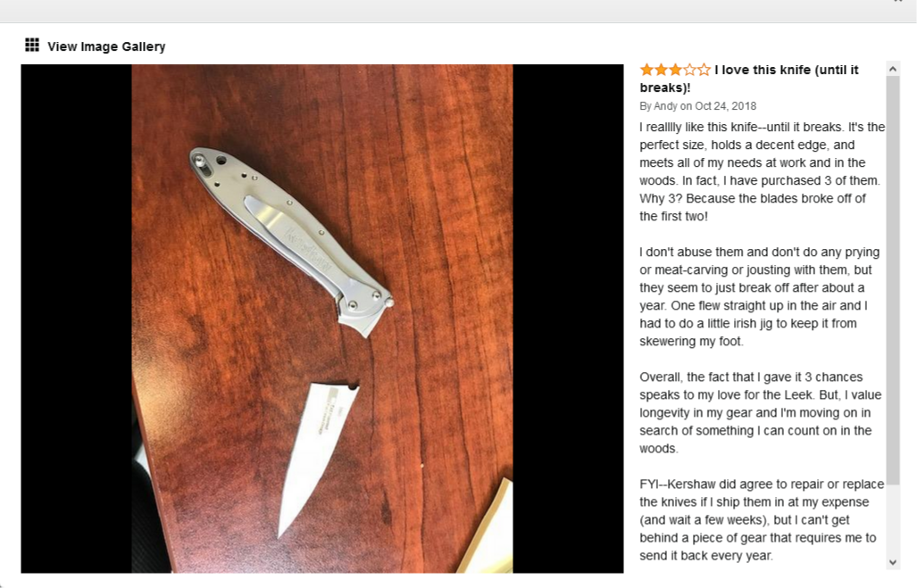Click the first review star
This screenshot has width=917, height=588.
tap(646, 70)
